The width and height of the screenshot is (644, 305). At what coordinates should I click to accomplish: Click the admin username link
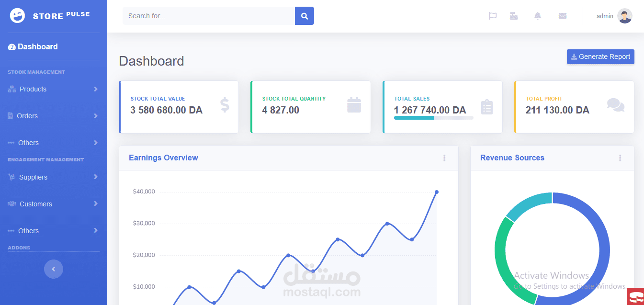[x=605, y=16]
